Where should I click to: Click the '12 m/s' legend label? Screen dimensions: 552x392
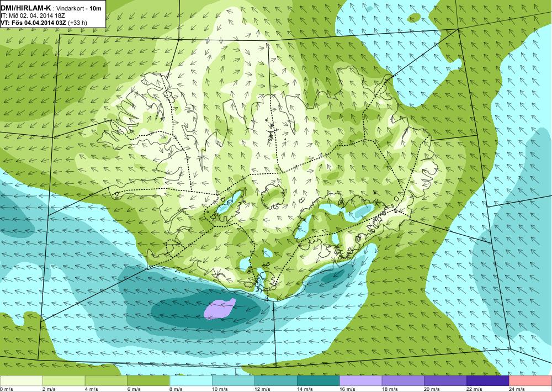pos(262,389)
